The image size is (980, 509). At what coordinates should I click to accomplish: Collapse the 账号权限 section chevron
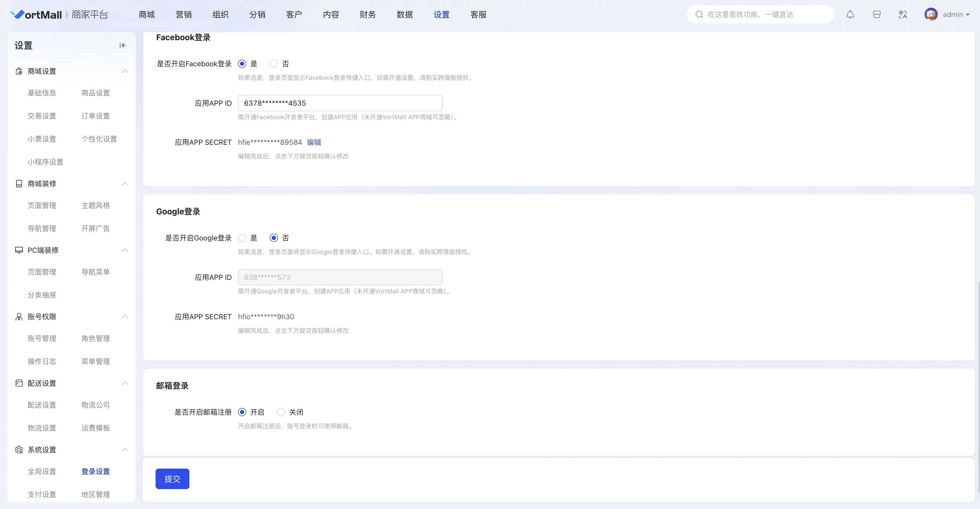(124, 316)
